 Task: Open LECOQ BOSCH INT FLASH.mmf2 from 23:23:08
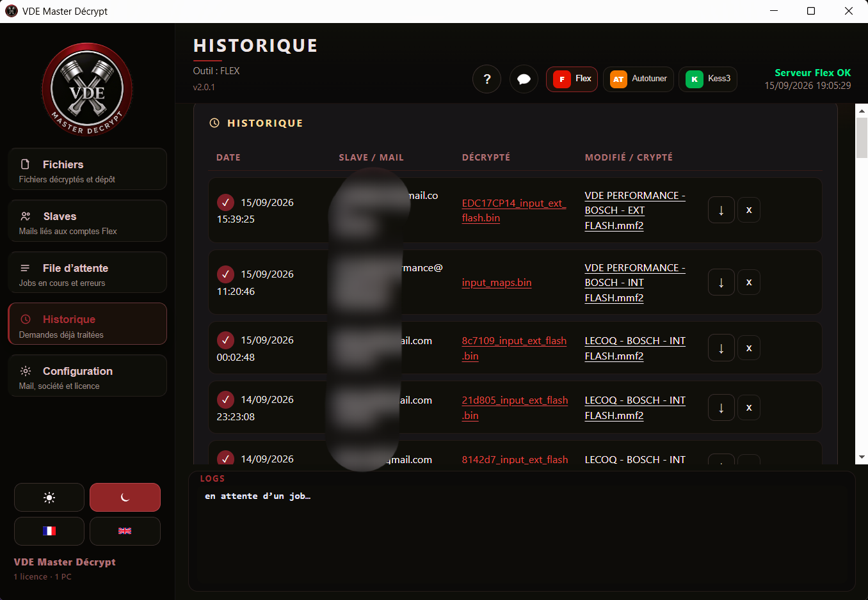click(635, 407)
